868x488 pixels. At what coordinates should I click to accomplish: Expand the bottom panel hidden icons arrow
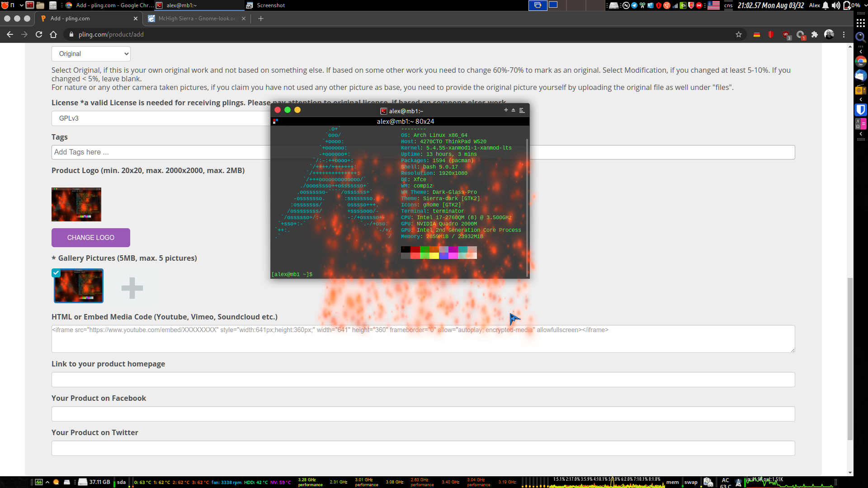pyautogui.click(x=47, y=482)
